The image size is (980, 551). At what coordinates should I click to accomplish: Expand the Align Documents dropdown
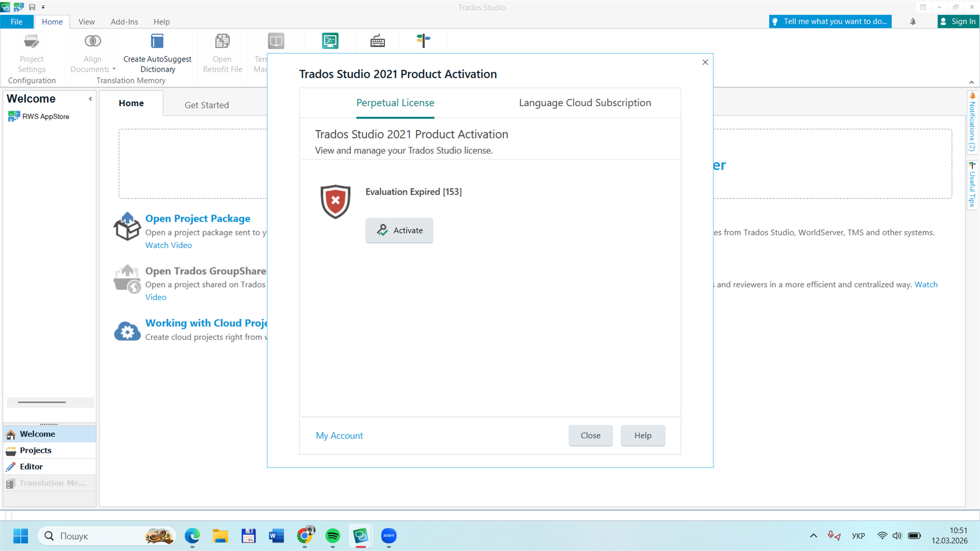115,69
